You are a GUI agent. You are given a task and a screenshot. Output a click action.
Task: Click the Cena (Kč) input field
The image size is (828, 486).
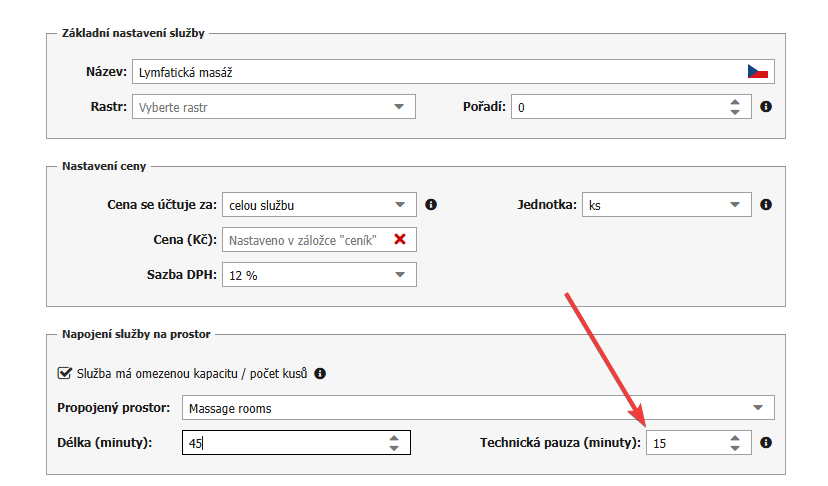pyautogui.click(x=305, y=240)
